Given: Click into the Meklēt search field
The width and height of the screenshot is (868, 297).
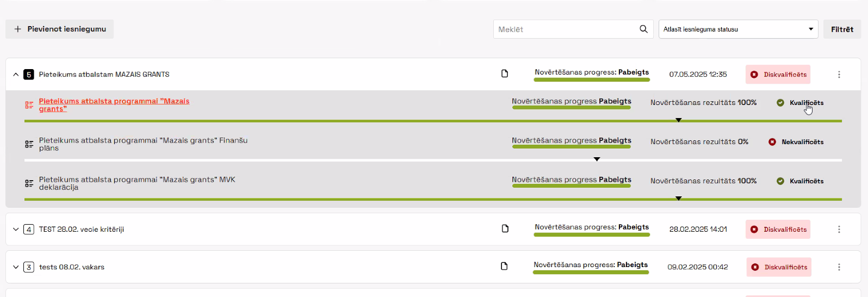Looking at the screenshot, I should pos(566,29).
